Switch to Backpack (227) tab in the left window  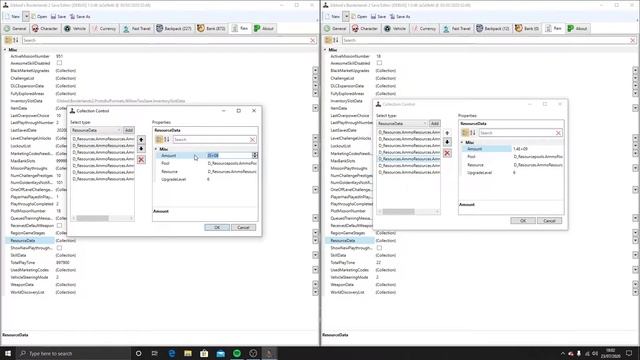(x=174, y=29)
